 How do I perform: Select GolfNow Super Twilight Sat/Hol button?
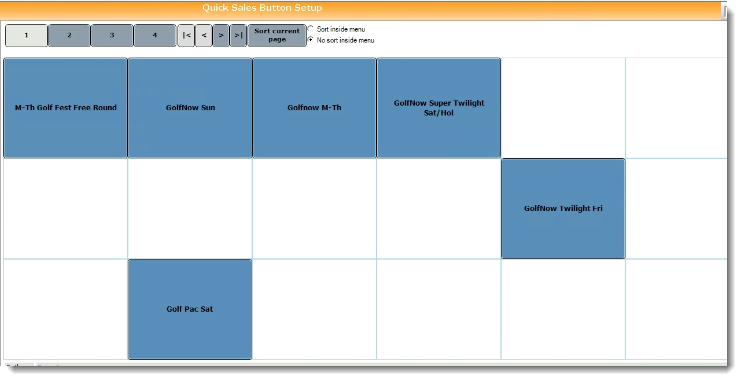(x=439, y=108)
